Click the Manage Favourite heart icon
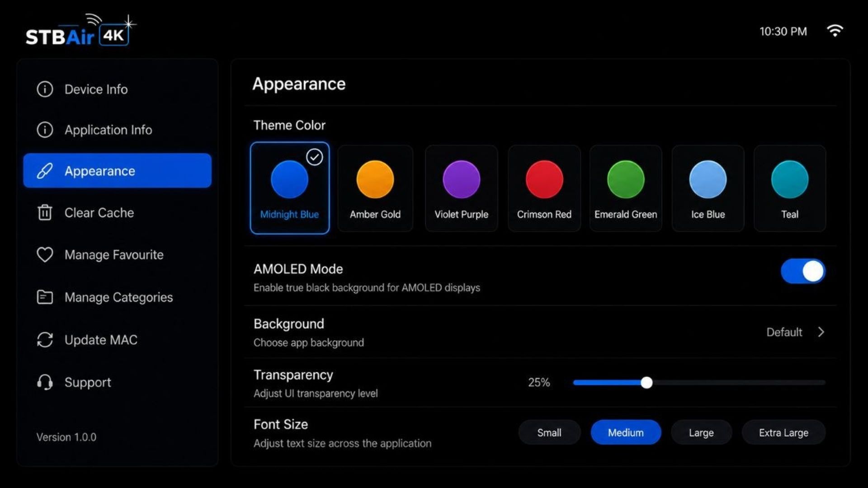 pos(45,254)
